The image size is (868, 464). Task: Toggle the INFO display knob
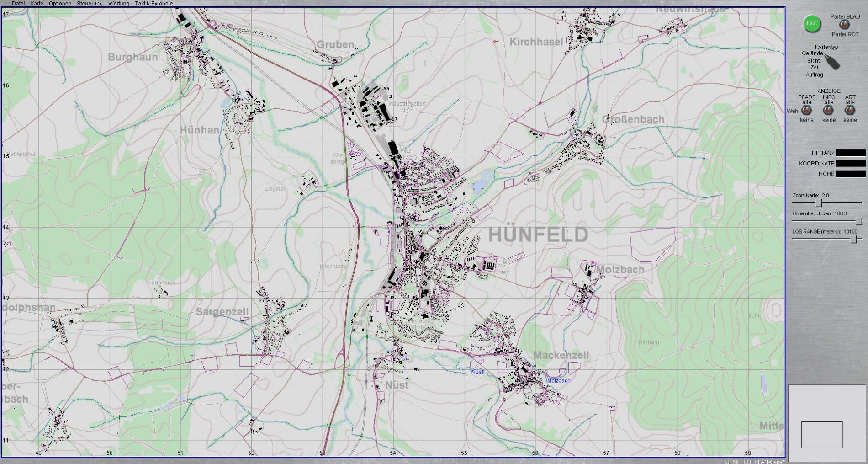(x=828, y=110)
